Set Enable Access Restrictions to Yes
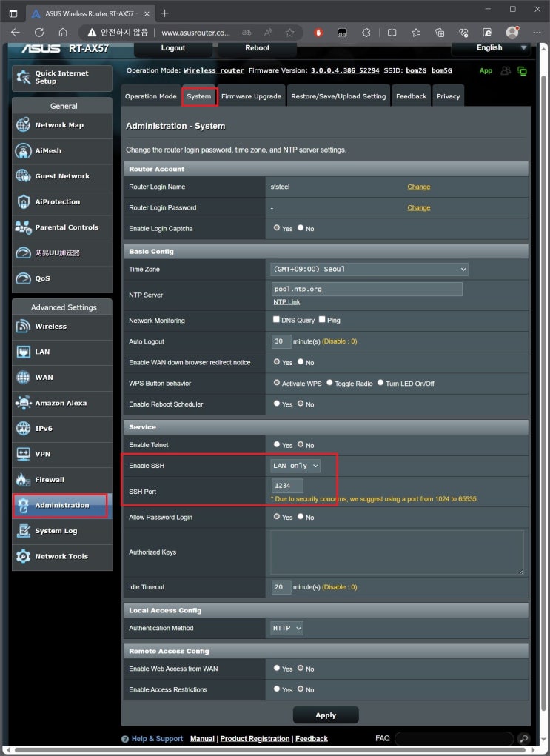The image size is (550, 756). click(277, 689)
